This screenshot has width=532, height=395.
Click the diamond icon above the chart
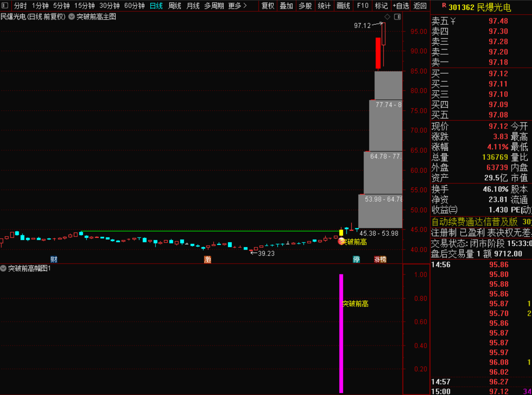click(x=387, y=17)
